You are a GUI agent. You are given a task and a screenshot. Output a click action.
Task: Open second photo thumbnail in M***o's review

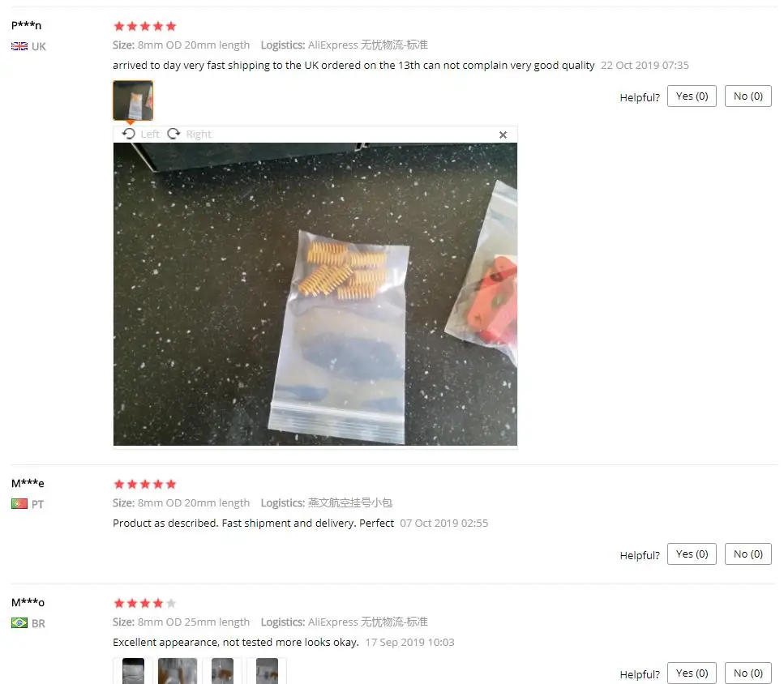pos(178,670)
